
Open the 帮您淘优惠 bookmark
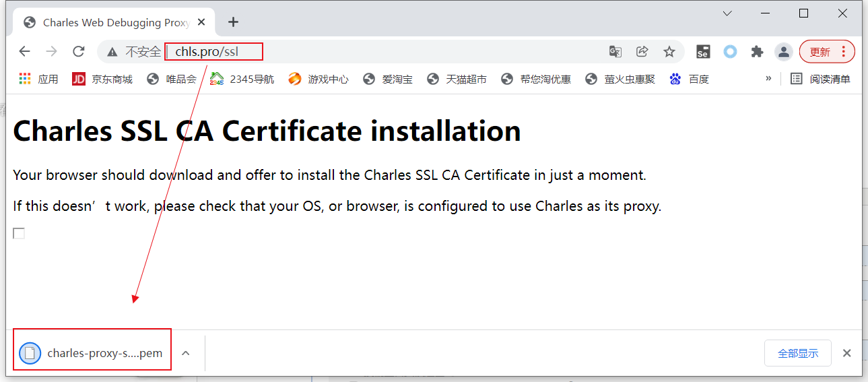536,79
